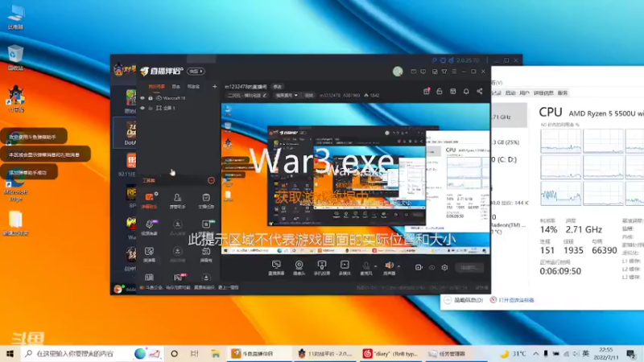Switch to the Douyu streaming taskbar button
This screenshot has width=644, height=362.
click(258, 353)
